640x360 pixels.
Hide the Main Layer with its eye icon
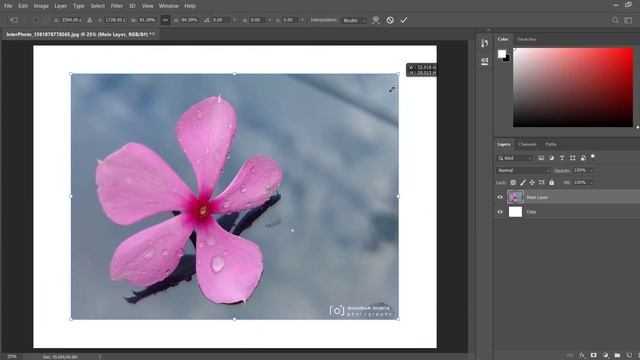(500, 197)
